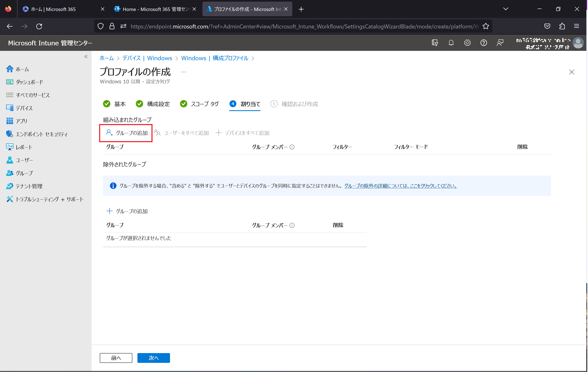Viewport: 588px width, 372px height.
Task: Click the 次へ button
Action: (x=154, y=358)
